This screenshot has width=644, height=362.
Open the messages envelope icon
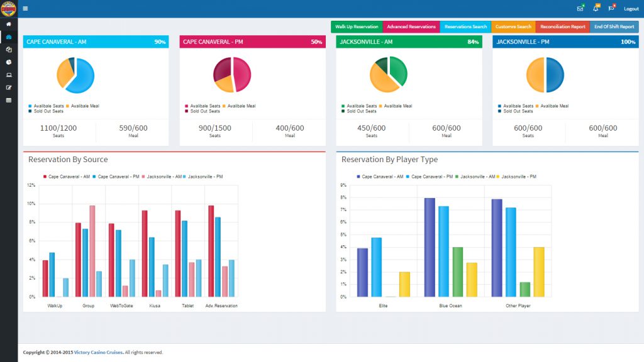pos(580,8)
